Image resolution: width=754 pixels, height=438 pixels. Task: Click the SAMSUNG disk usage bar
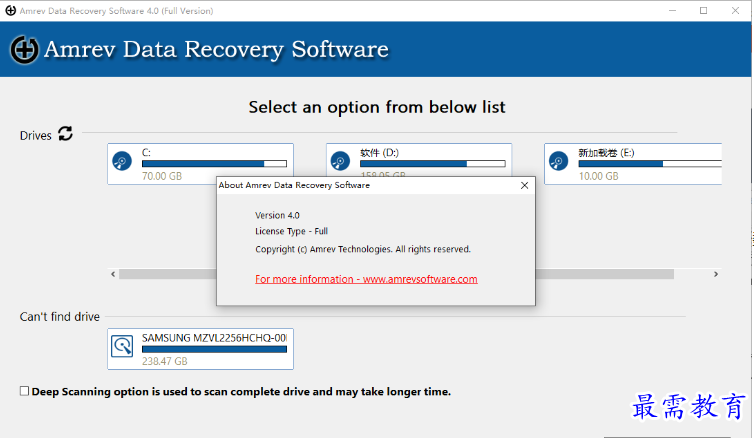point(214,349)
